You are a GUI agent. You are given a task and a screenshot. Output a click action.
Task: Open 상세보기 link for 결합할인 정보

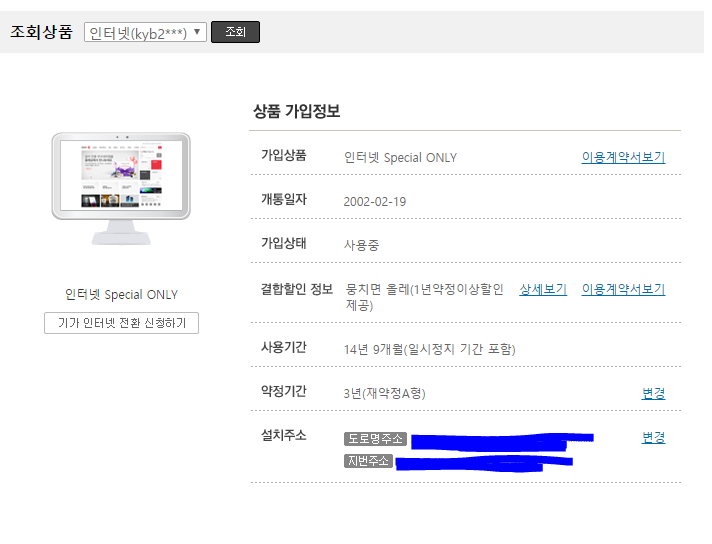(543, 289)
